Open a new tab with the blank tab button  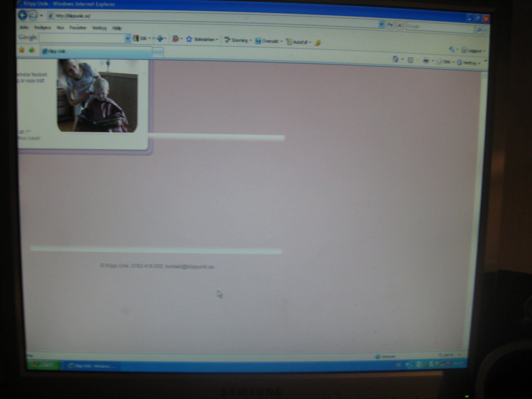point(158,53)
